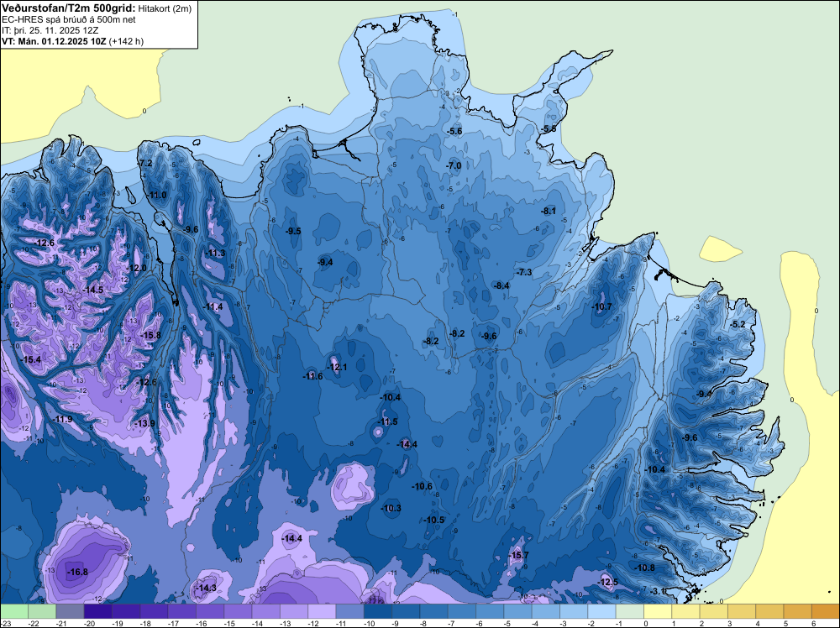This screenshot has width=840, height=628.
Task: Click the -11.6 temperature value
Action: pos(312,376)
